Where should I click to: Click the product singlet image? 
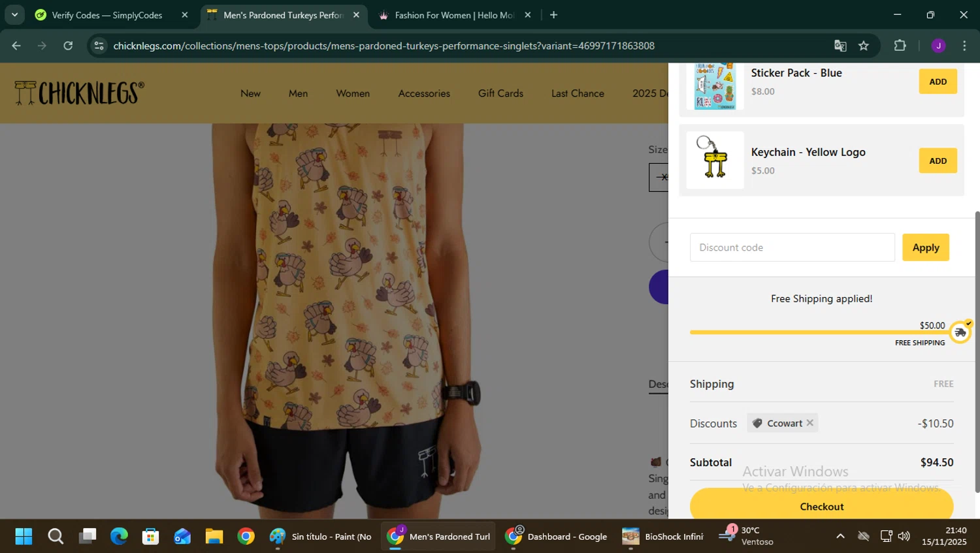coord(346,320)
